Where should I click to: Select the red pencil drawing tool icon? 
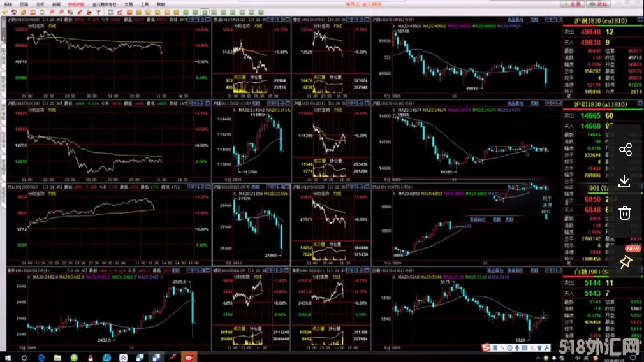[x=80, y=12]
